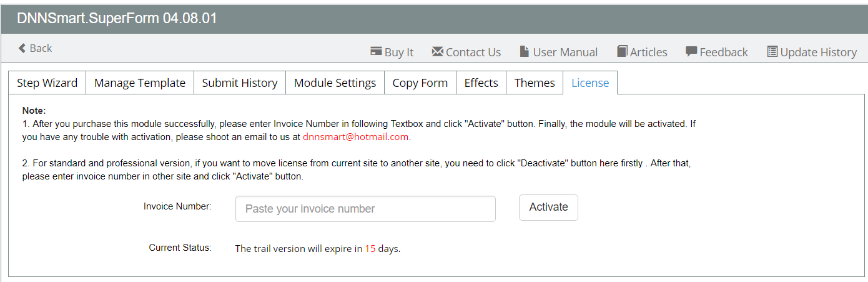This screenshot has height=282, width=868.
Task: Click the trial expiry status text
Action: (x=317, y=248)
